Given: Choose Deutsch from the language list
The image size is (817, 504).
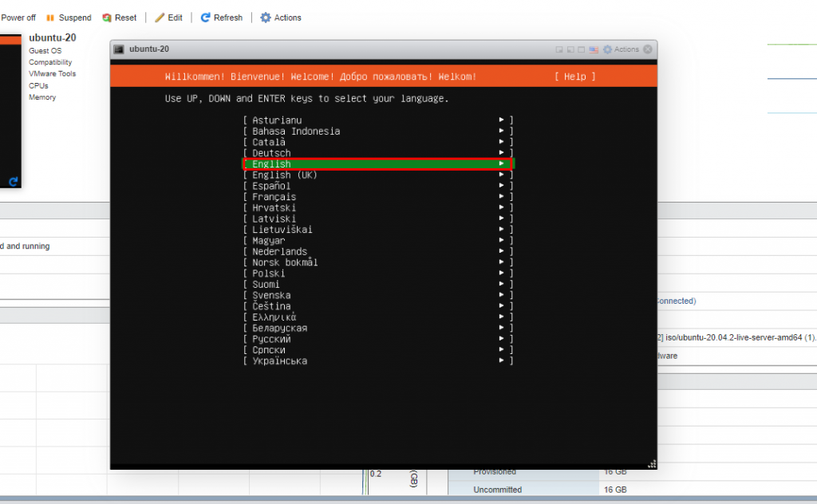Looking at the screenshot, I should coord(272,153).
